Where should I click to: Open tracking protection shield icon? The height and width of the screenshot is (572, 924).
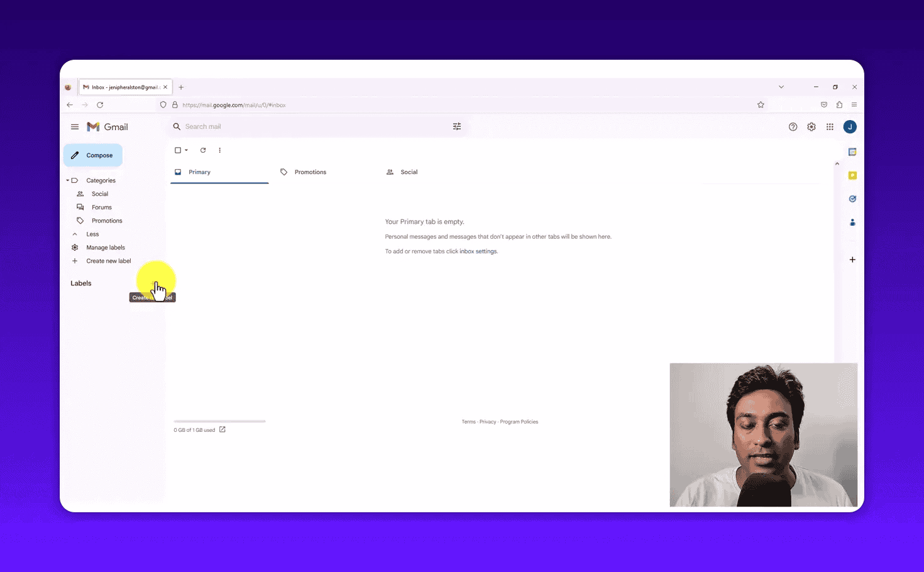coord(163,105)
